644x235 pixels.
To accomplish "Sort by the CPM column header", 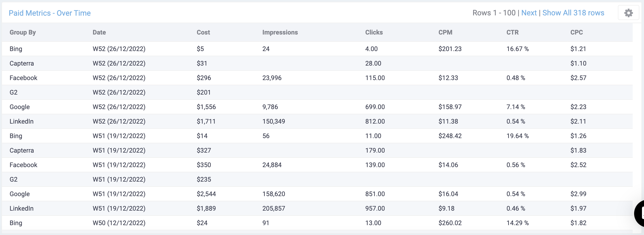I will (x=445, y=32).
